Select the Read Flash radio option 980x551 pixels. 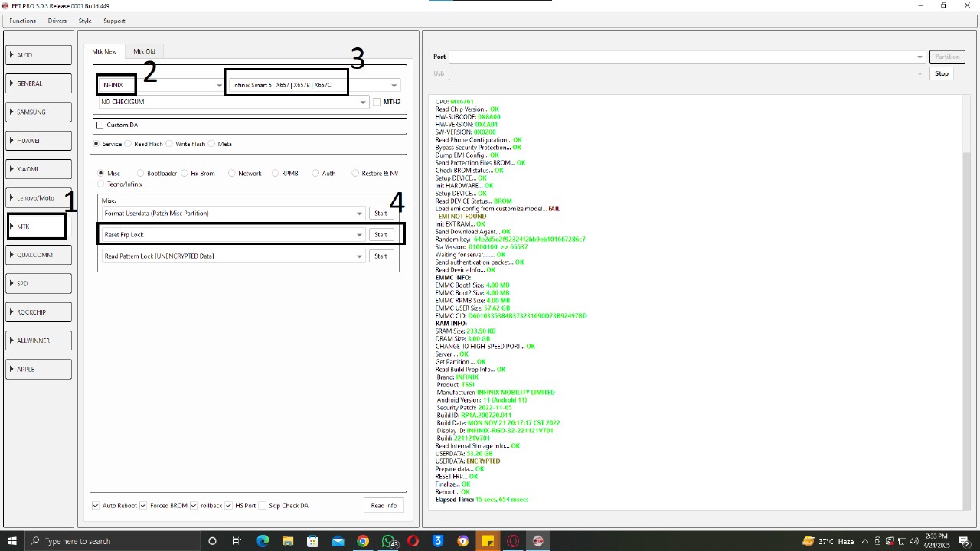pos(128,144)
